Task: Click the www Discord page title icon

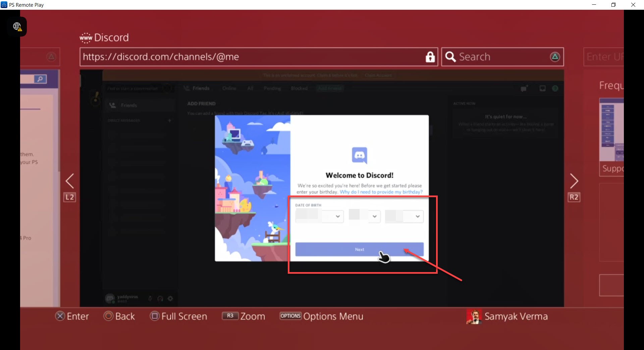Action: [86, 38]
